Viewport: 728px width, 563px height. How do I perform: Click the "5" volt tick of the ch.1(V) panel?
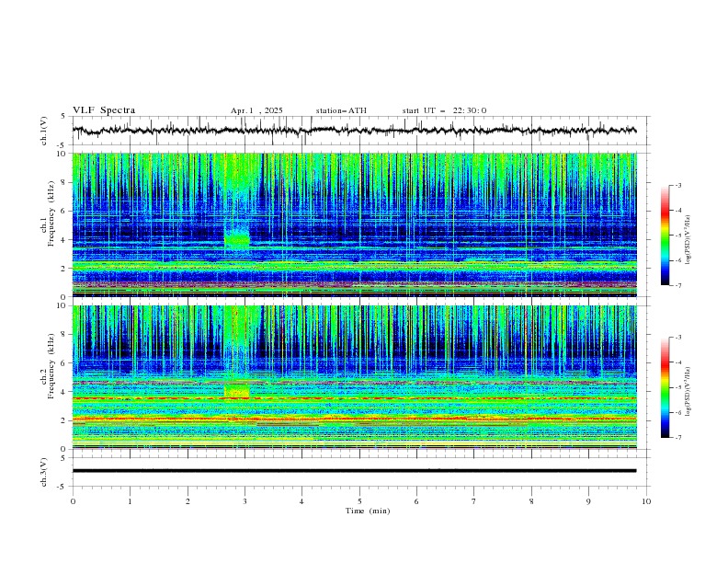coord(63,116)
